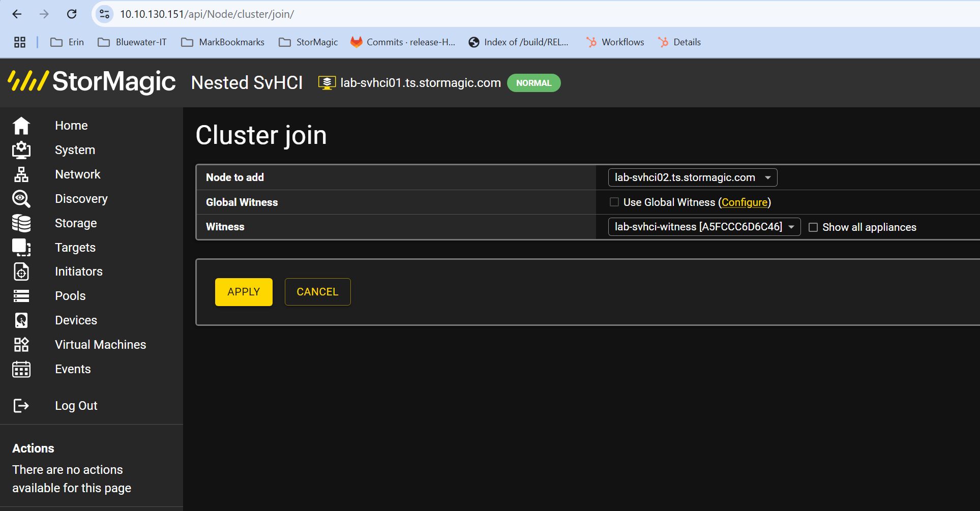The height and width of the screenshot is (511, 980).
Task: Click the StorMagic logo
Action: pos(92,81)
